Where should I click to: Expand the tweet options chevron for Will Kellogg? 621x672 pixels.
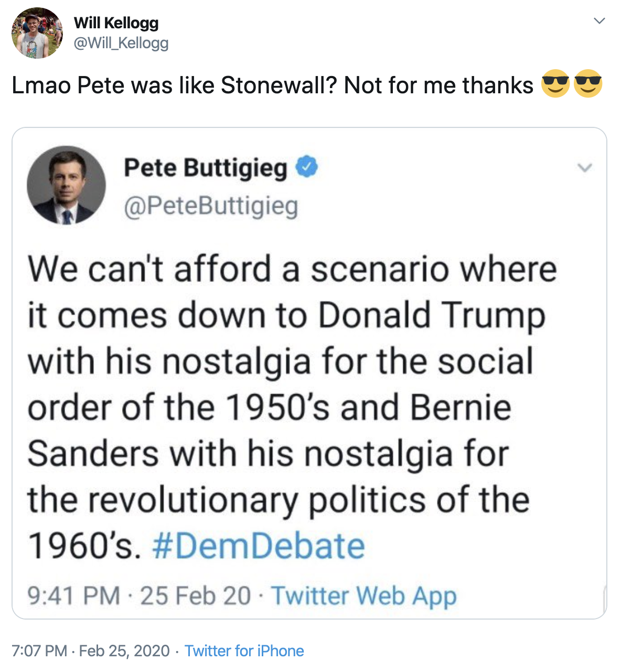point(599,21)
